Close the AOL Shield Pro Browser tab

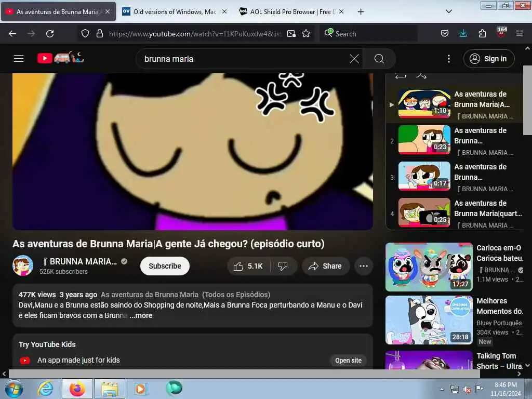tap(341, 11)
